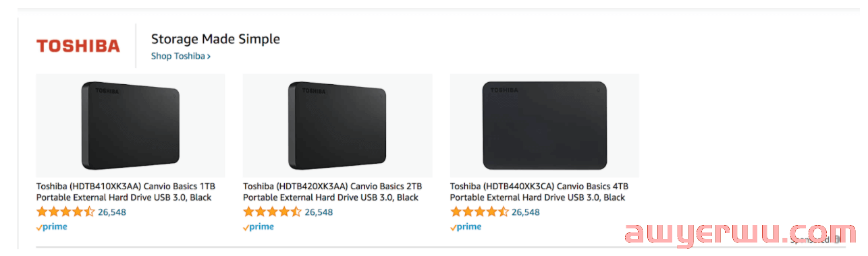Viewport: 868px width, 256px height.
Task: Click Prime badge under the 1TB drive
Action: coord(52,227)
